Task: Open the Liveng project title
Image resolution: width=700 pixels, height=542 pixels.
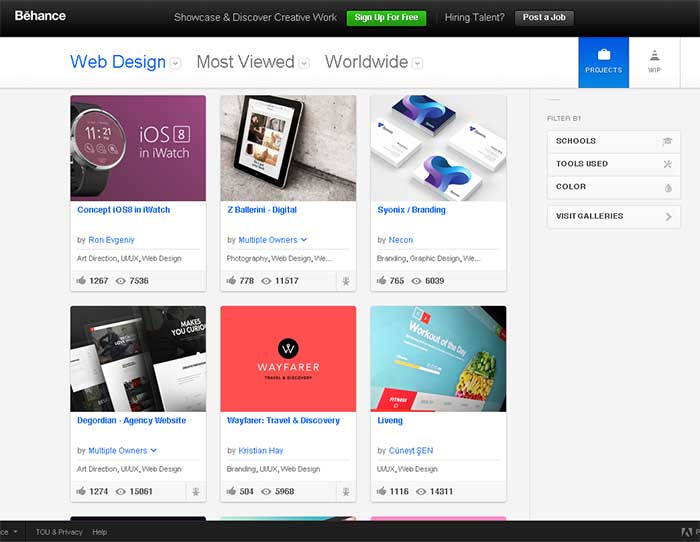Action: (x=390, y=421)
